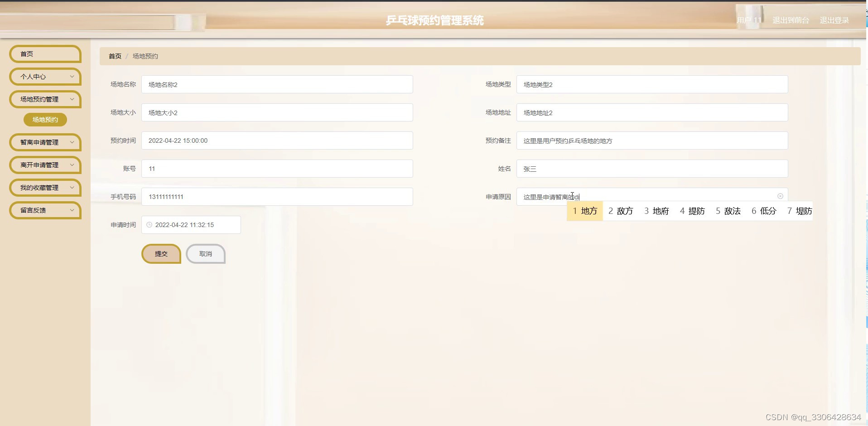Click into the 申请原因 text field
This screenshot has height=426, width=868.
(652, 197)
